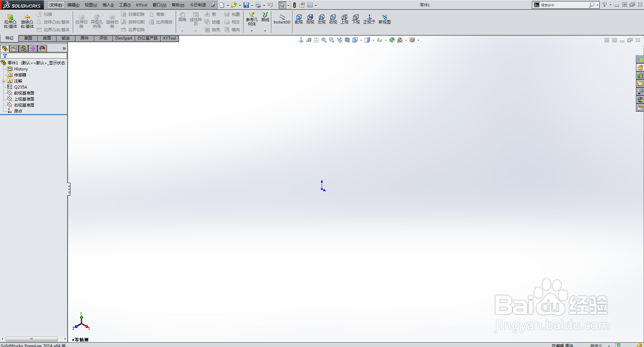Screen dimensions: 644x347
Task: Click the Previous View icon
Action: pos(339,40)
